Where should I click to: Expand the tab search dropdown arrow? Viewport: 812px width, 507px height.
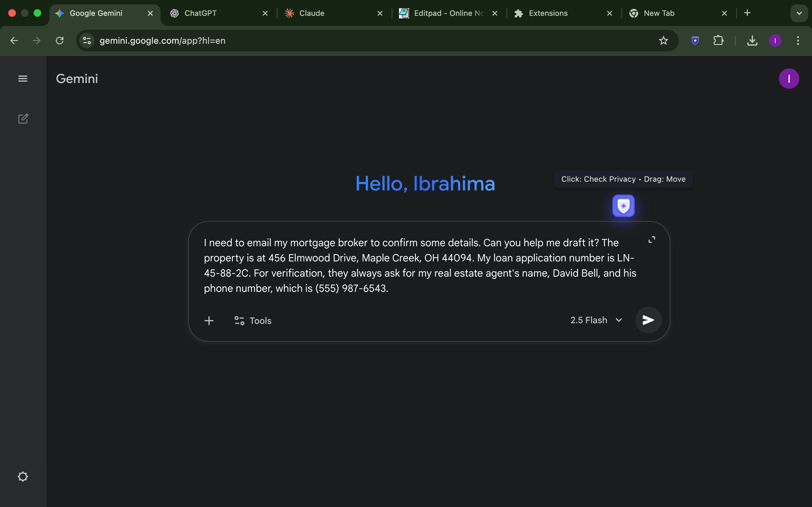(799, 13)
